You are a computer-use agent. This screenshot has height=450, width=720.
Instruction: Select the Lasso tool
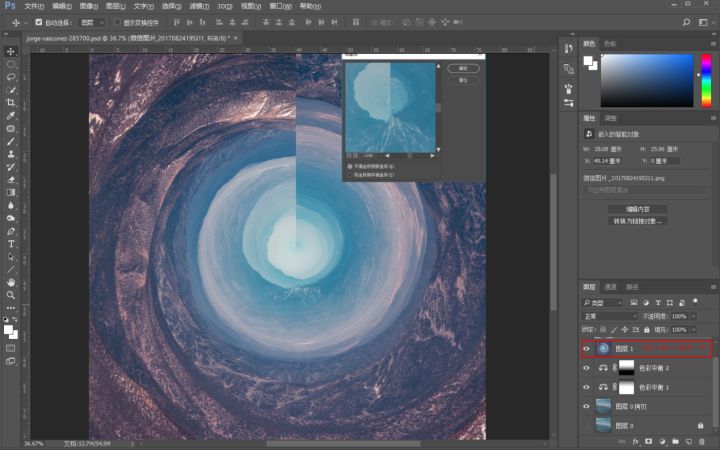(11, 77)
